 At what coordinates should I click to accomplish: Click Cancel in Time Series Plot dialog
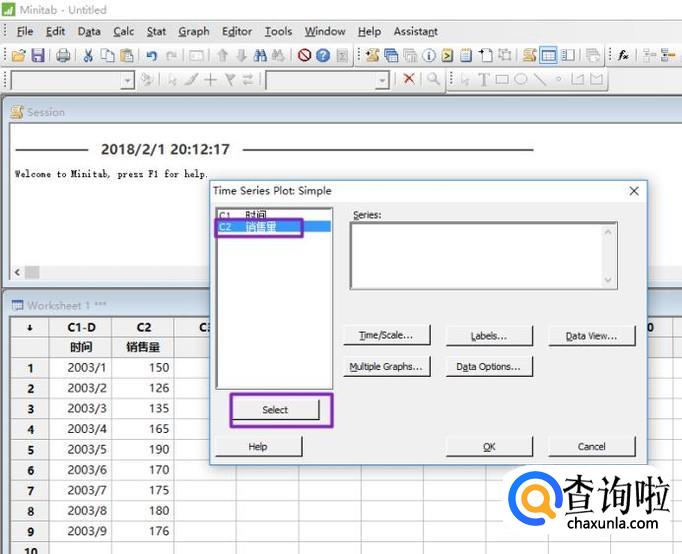(592, 447)
